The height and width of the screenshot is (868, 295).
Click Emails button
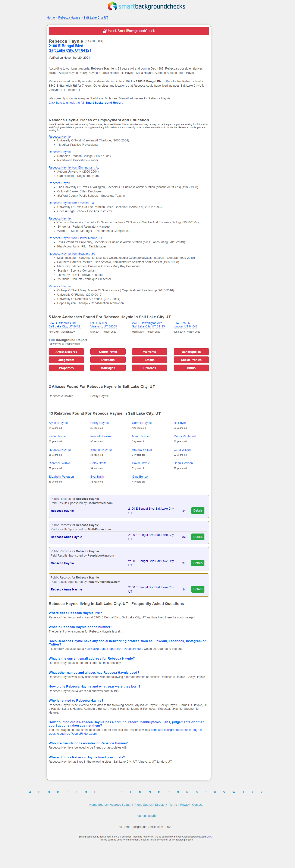(150, 360)
